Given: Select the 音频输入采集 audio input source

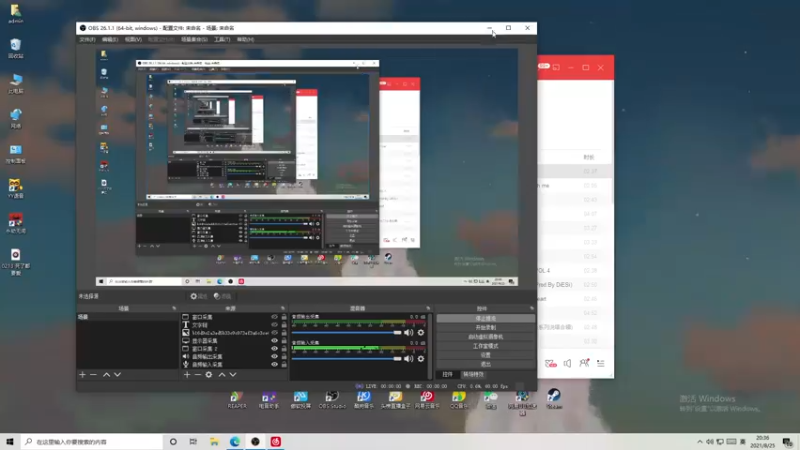Looking at the screenshot, I should pyautogui.click(x=207, y=364).
